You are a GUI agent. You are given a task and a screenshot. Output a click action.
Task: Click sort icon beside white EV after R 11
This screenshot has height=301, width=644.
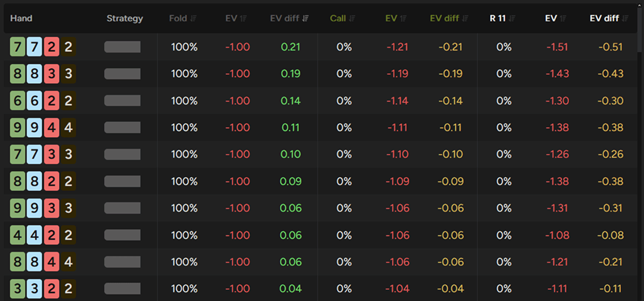point(564,18)
